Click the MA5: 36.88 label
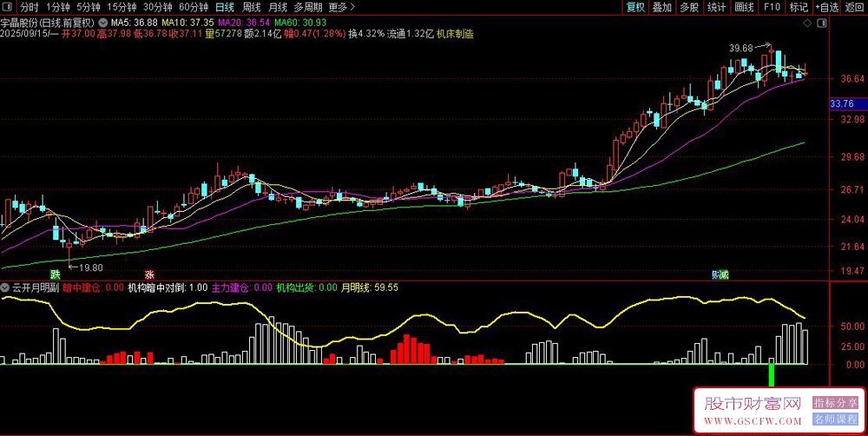Image resolution: width=868 pixels, height=436 pixels. point(135,23)
